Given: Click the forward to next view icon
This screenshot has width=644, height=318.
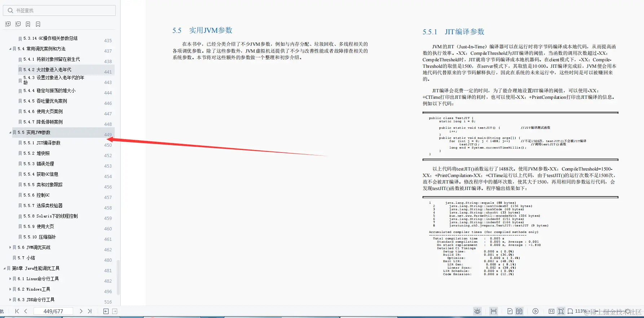Looking at the screenshot, I should click(115, 311).
